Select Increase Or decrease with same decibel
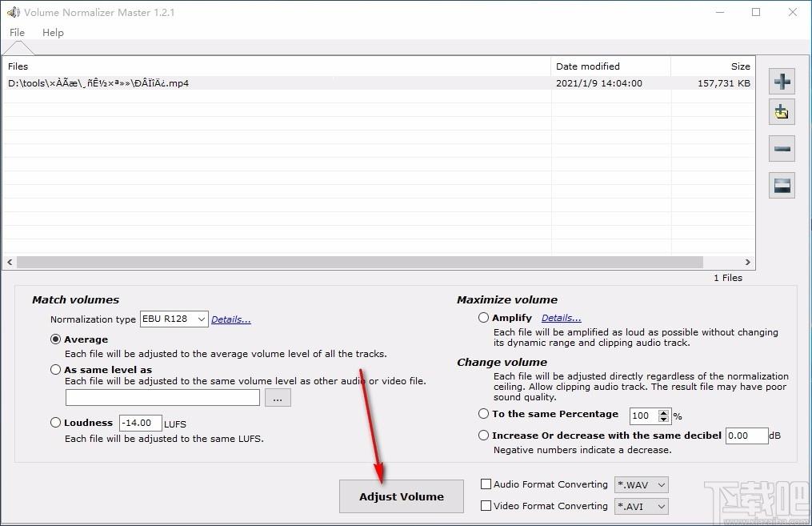 [x=483, y=436]
